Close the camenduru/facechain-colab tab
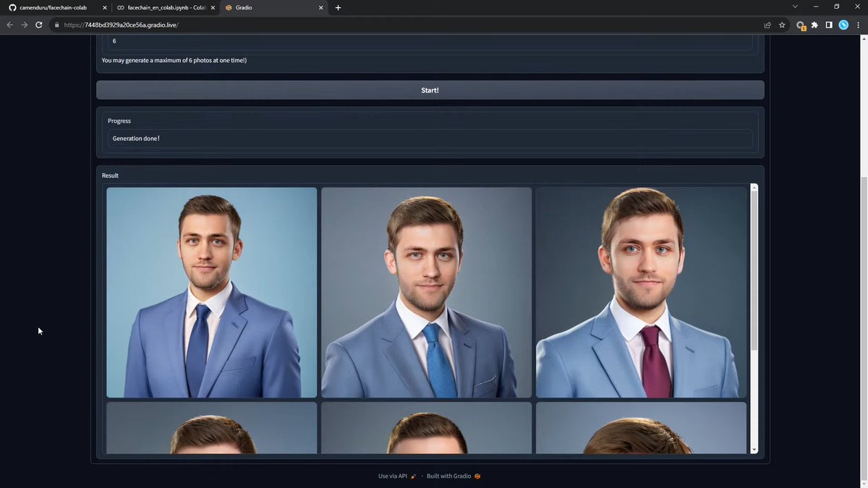This screenshot has width=868, height=488. pos(103,7)
